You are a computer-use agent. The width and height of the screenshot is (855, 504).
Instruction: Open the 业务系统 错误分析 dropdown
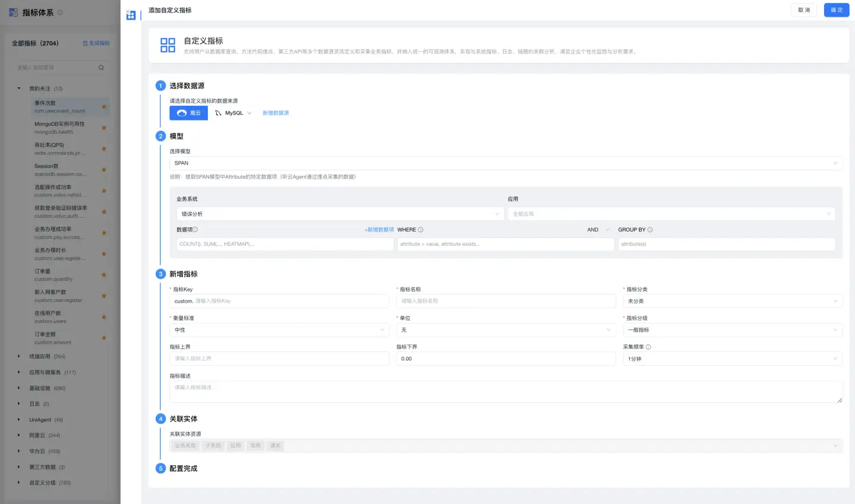pos(340,214)
